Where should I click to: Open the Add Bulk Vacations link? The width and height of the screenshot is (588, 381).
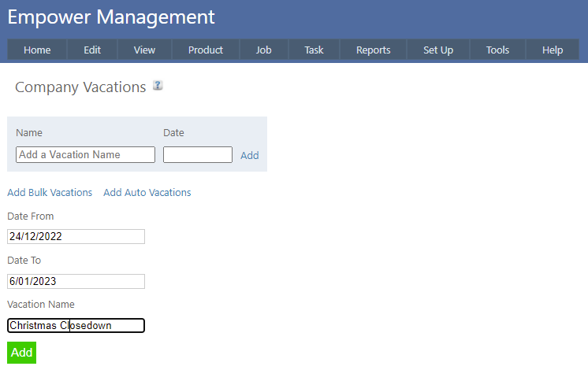point(50,193)
